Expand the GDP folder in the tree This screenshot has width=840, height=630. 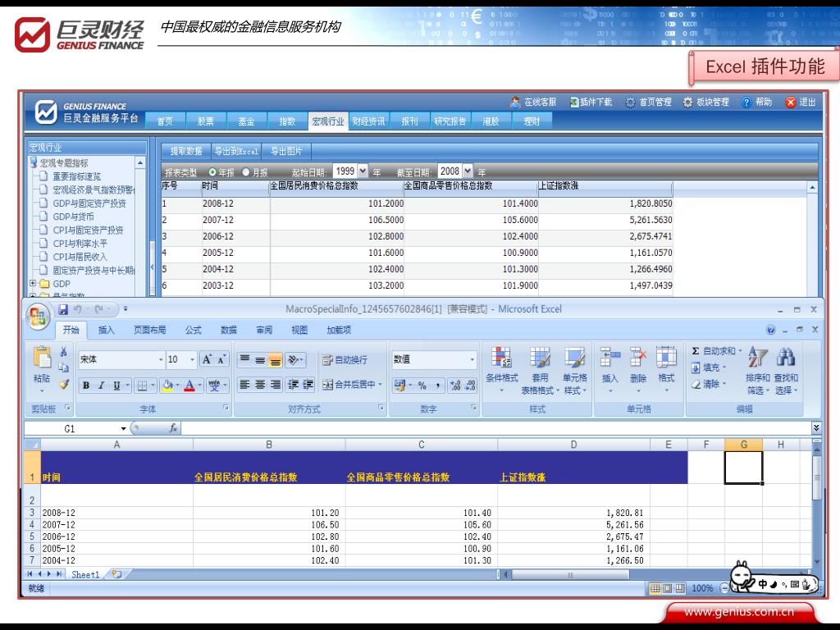coord(34,284)
